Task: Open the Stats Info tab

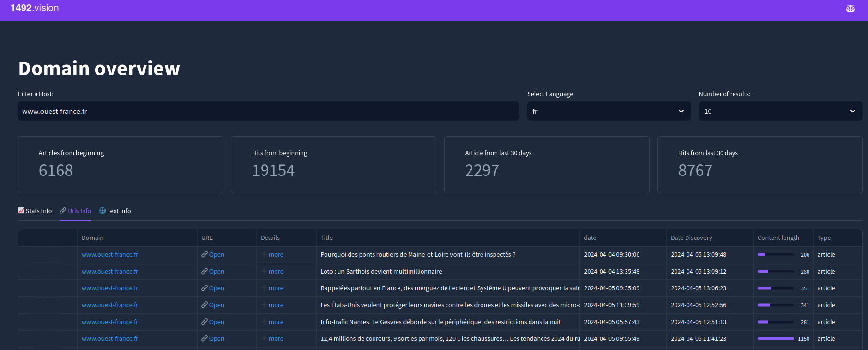Action: [x=38, y=211]
